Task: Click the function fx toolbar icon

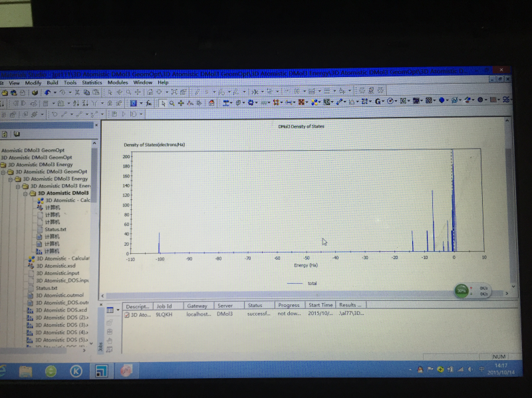Action: [x=148, y=103]
